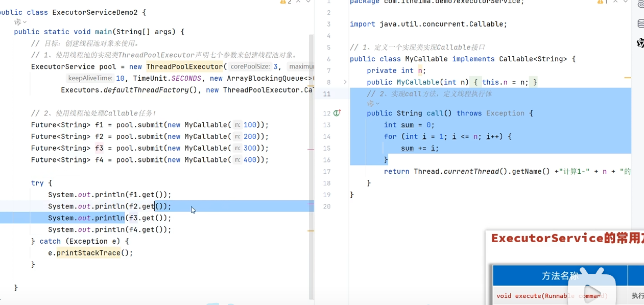Click warning count indicator in ExecutorServiceDemo2 editor
644x305 pixels.
[x=285, y=2]
